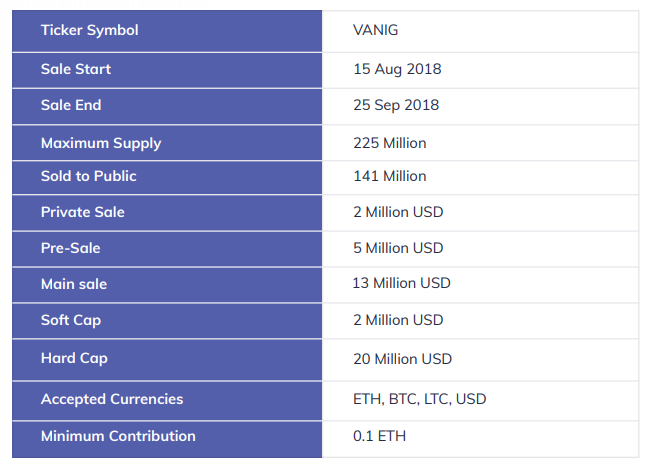The image size is (652, 465).
Task: Click the Main sale row label
Action: [x=74, y=284]
